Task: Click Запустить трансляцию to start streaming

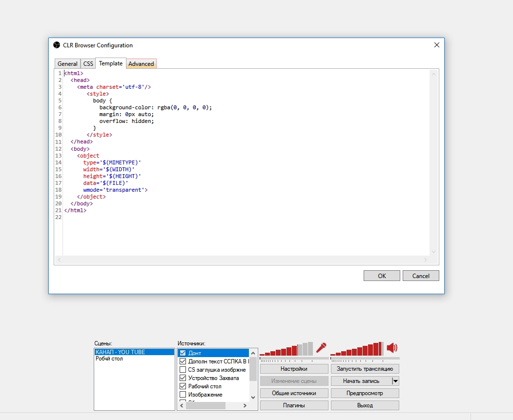Action: point(365,369)
